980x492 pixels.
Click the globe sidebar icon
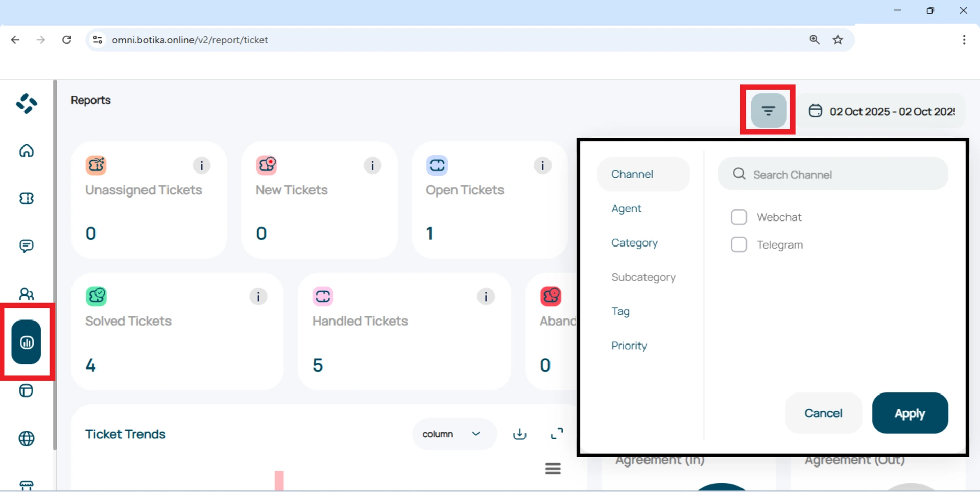(27, 438)
